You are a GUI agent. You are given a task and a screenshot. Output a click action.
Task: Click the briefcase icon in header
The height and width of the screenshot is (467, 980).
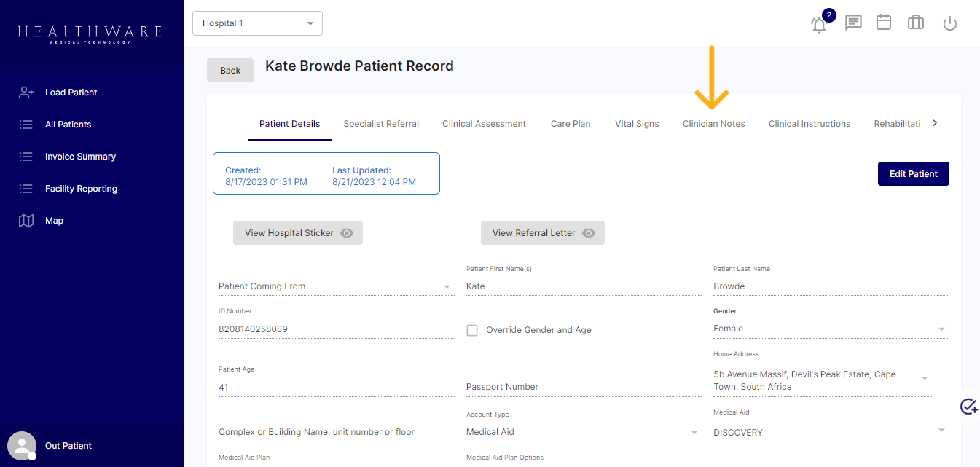click(x=916, y=23)
